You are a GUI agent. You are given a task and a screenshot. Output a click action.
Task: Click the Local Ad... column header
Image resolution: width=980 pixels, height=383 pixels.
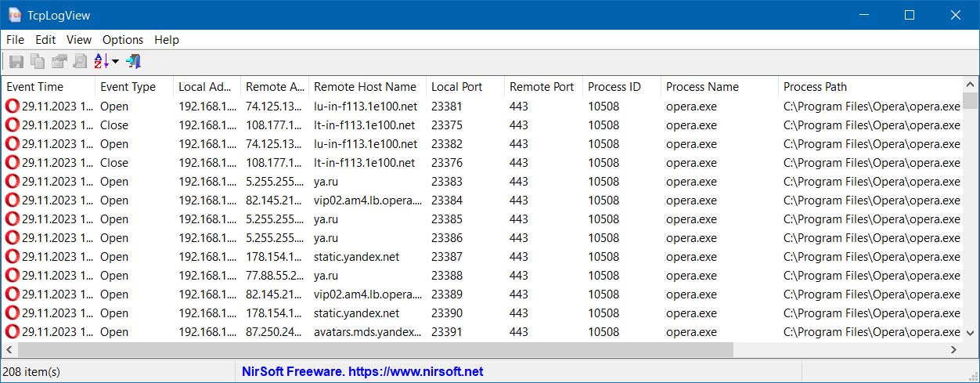[x=207, y=87]
